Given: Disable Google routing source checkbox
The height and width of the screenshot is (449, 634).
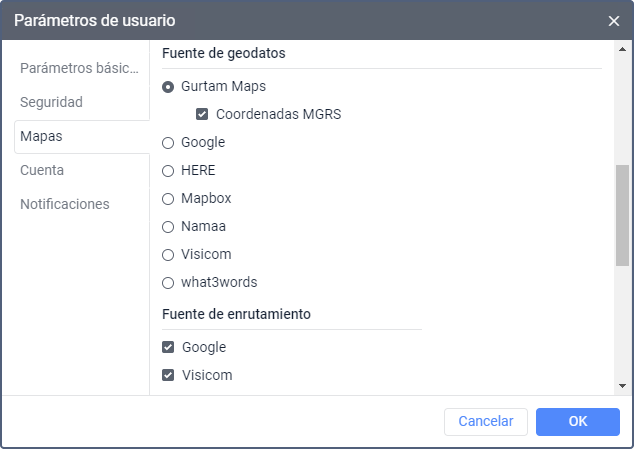Looking at the screenshot, I should (x=168, y=348).
